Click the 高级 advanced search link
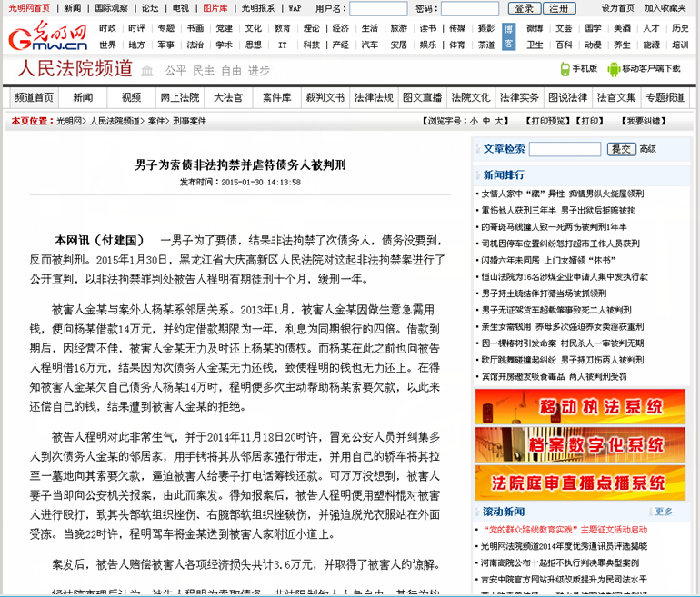This screenshot has width=700, height=597. pos(647,149)
